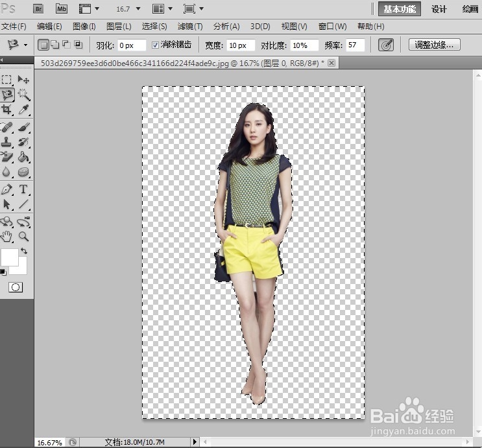The height and width of the screenshot is (448, 482).
Task: Toggle anti-alias checkbox 消除锯齿
Action: [x=155, y=45]
